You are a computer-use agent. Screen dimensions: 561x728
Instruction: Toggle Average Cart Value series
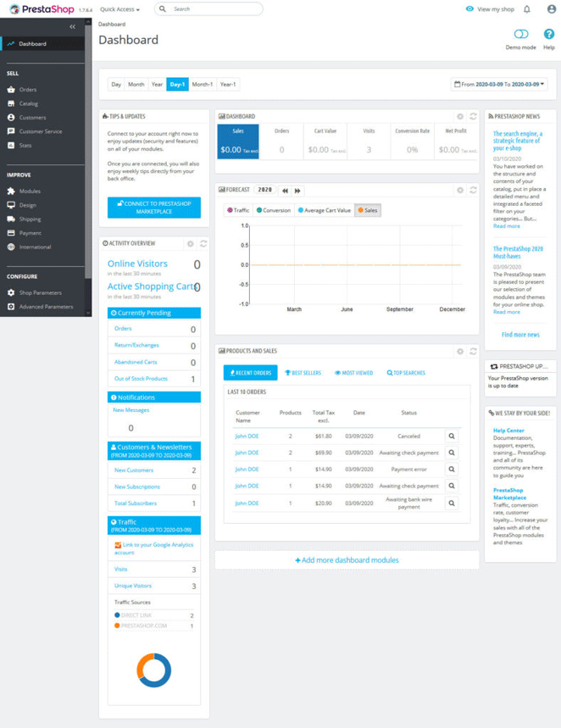point(325,210)
